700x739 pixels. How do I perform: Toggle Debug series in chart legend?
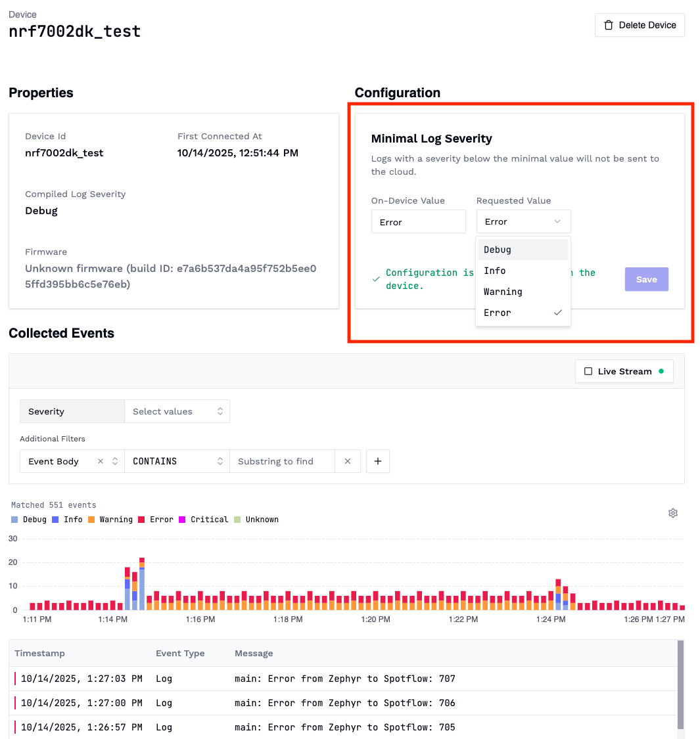pyautogui.click(x=29, y=520)
